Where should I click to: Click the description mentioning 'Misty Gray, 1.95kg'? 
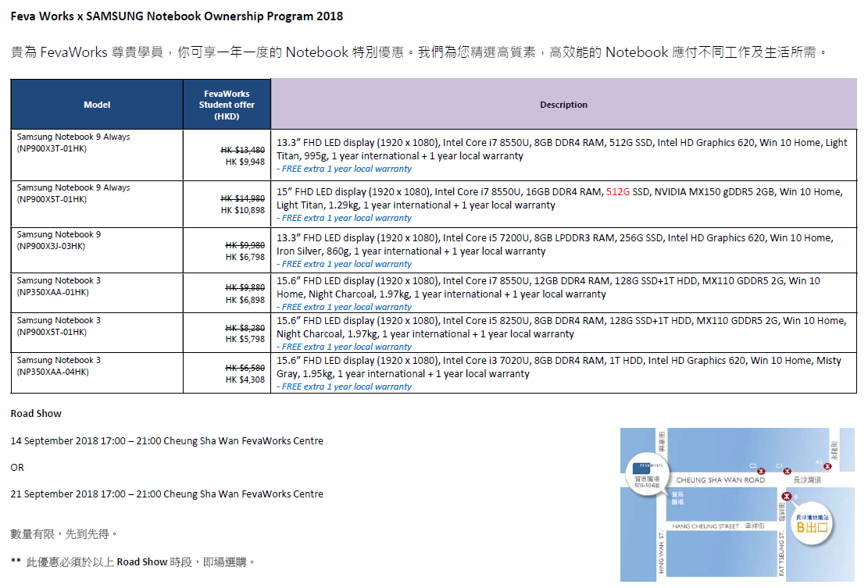559,367
